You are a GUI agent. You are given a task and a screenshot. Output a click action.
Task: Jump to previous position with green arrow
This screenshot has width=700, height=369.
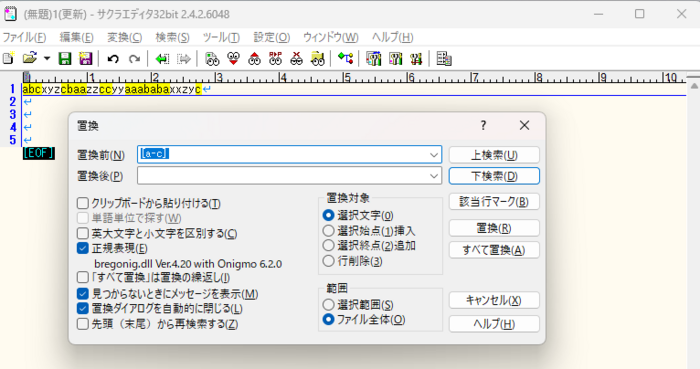coord(162,58)
